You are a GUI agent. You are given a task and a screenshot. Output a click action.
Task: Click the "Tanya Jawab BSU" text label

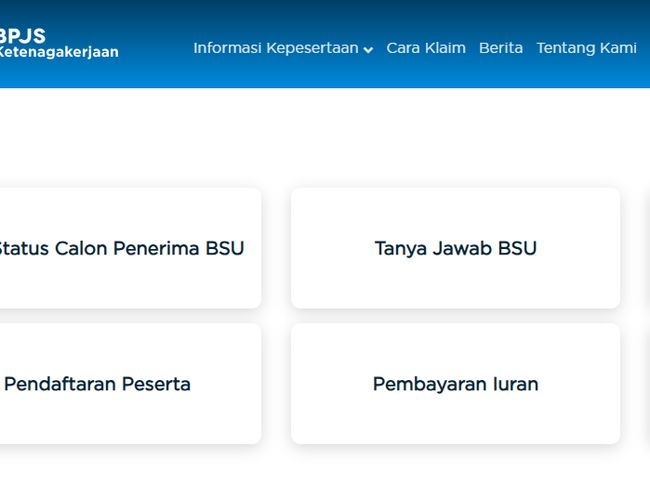pos(455,248)
